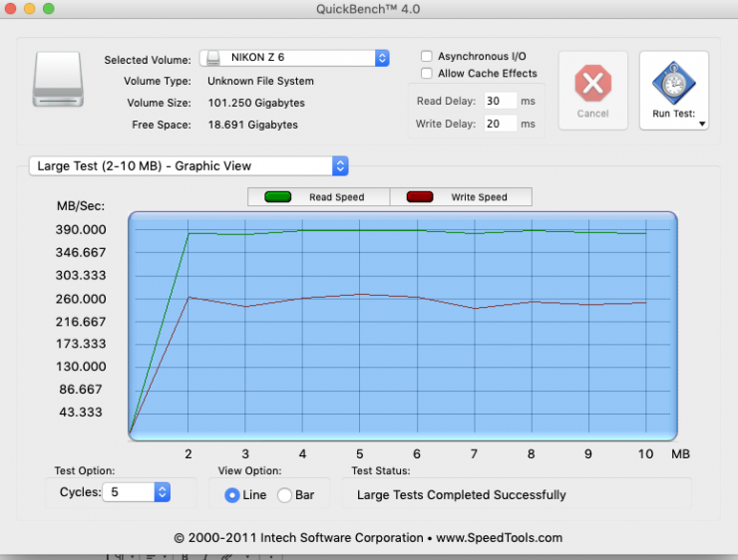738x560 pixels.
Task: Click the green Read Speed legend swatch
Action: (277, 197)
